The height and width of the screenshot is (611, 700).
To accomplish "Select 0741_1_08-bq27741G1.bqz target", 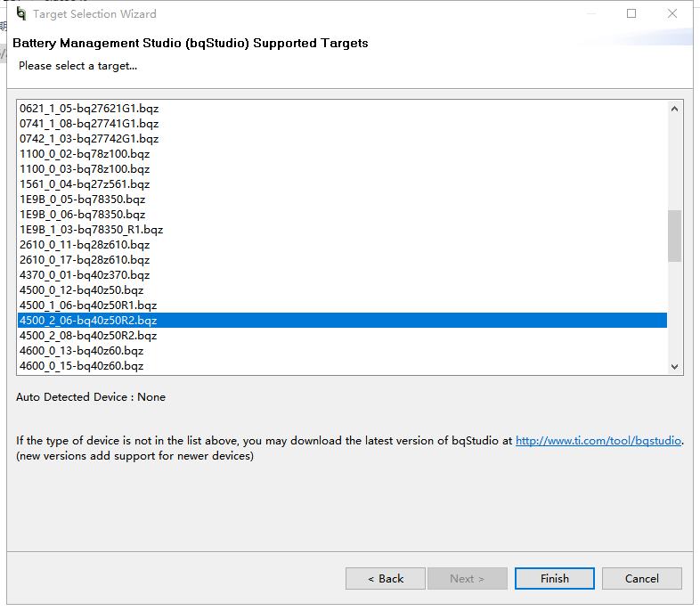I will [89, 124].
